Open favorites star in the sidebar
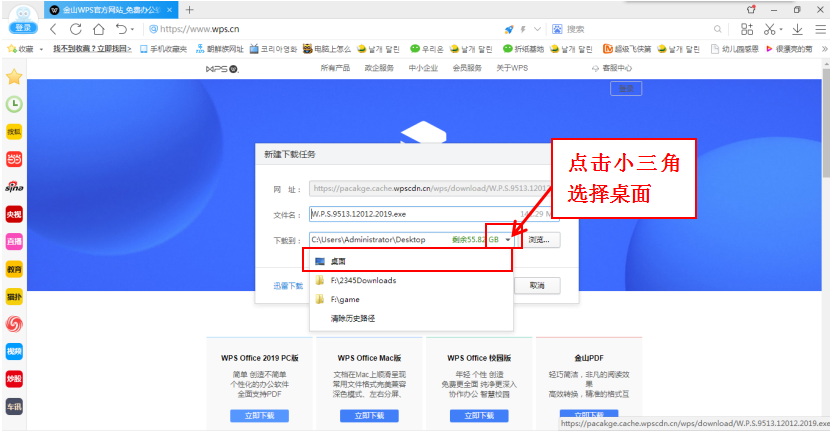830x431 pixels. 14,77
